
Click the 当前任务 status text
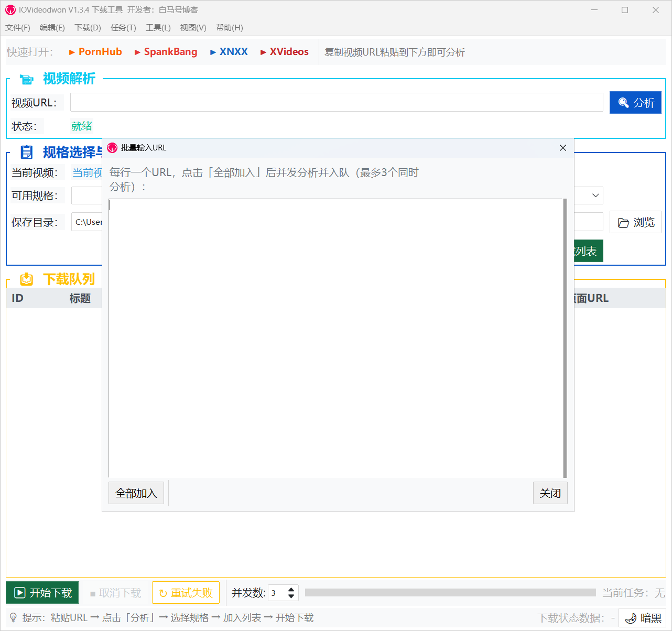(633, 593)
